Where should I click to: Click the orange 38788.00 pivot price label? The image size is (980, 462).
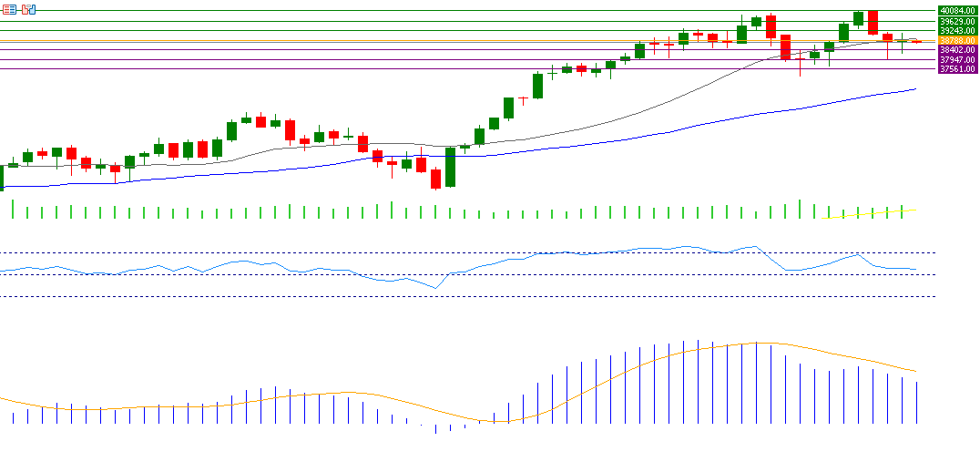957,40
